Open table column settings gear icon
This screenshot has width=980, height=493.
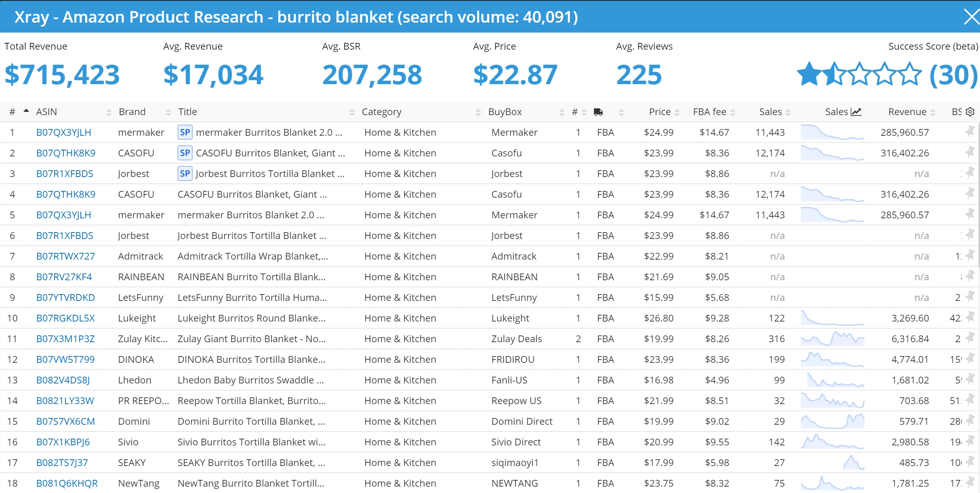[x=970, y=112]
